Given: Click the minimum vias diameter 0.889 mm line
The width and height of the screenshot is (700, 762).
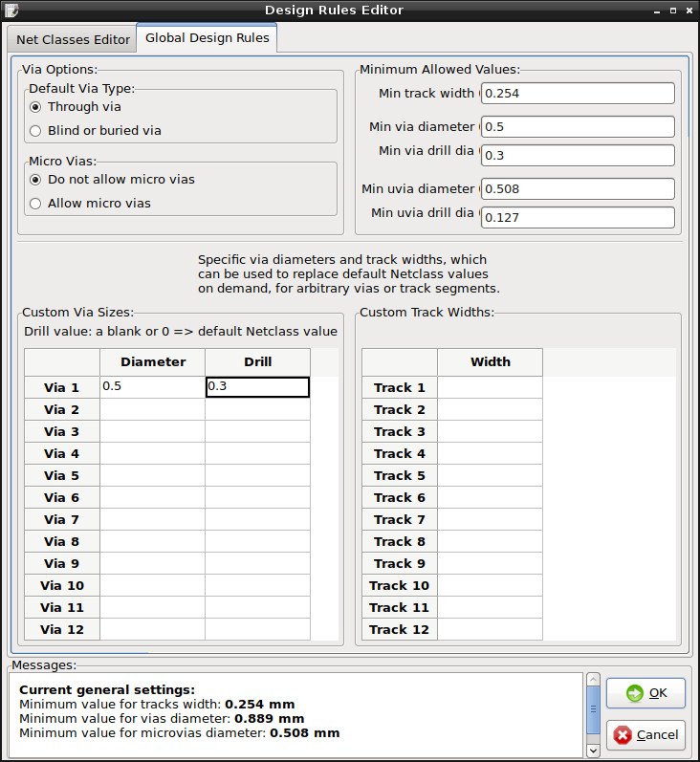Looking at the screenshot, I should tap(162, 718).
